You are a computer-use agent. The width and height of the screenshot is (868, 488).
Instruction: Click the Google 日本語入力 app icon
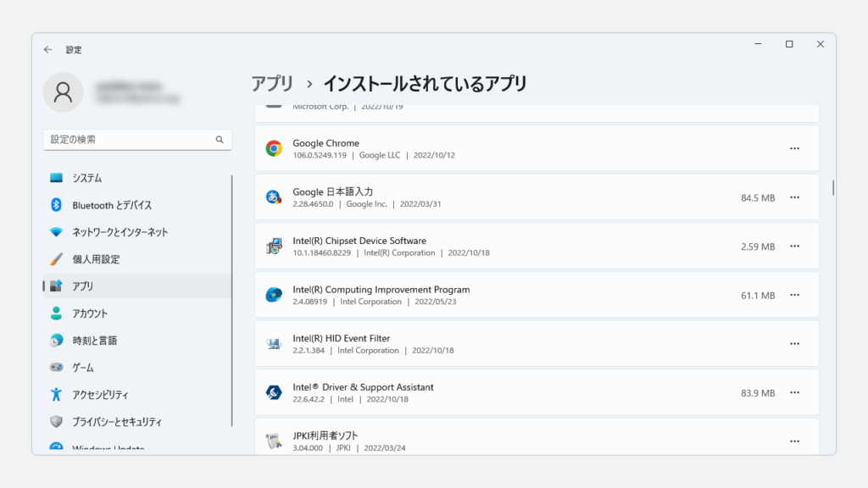tap(274, 197)
